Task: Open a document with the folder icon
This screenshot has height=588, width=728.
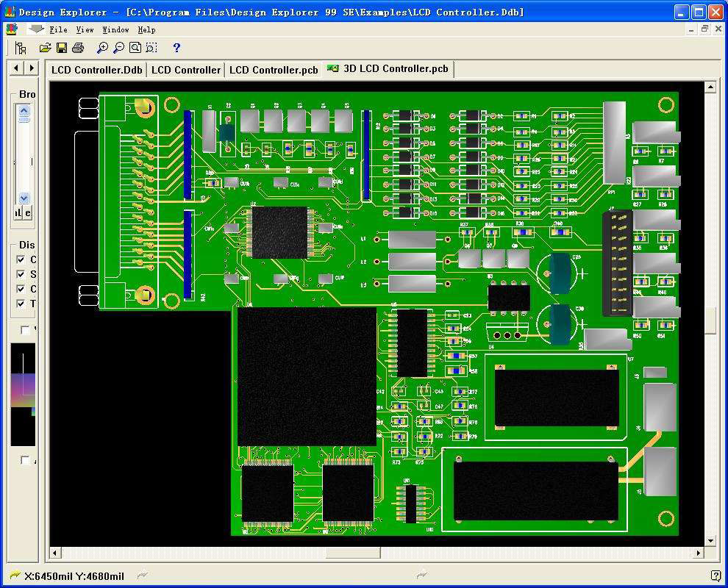Action: [43, 47]
